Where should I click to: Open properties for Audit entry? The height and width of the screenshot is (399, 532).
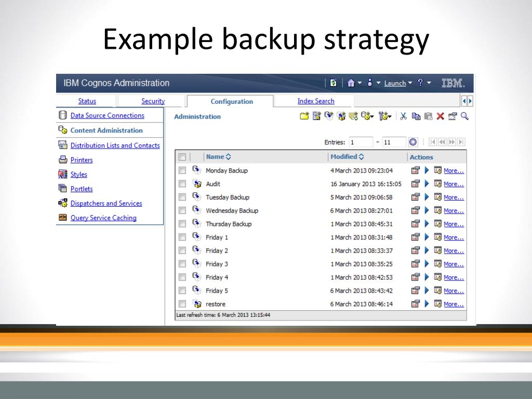point(415,184)
